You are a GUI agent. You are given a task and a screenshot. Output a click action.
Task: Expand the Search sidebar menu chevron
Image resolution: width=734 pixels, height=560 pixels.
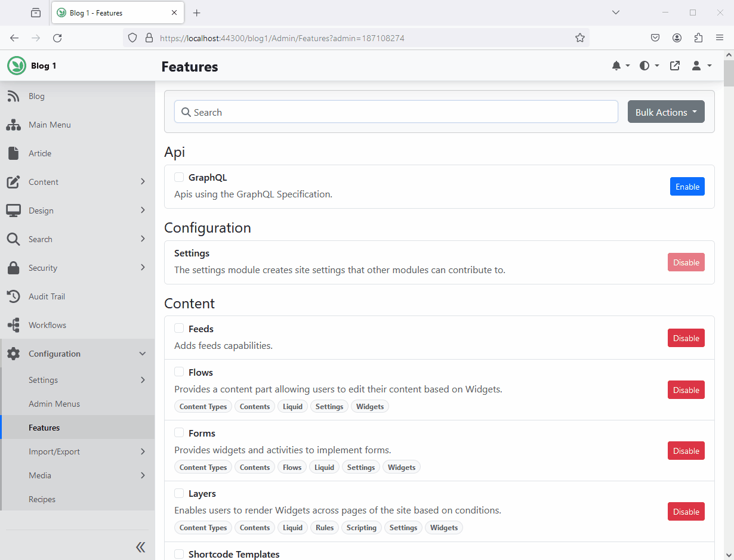pos(143,239)
